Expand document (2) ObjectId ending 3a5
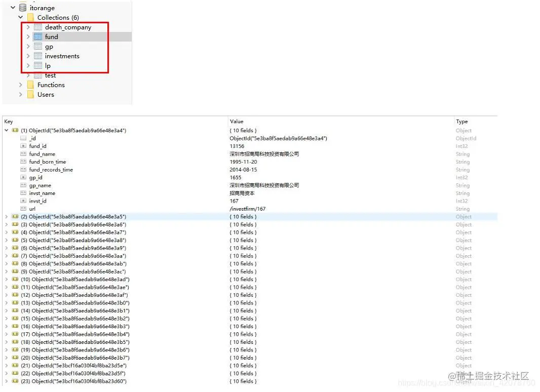This screenshot has height=392, width=540. click(x=7, y=217)
